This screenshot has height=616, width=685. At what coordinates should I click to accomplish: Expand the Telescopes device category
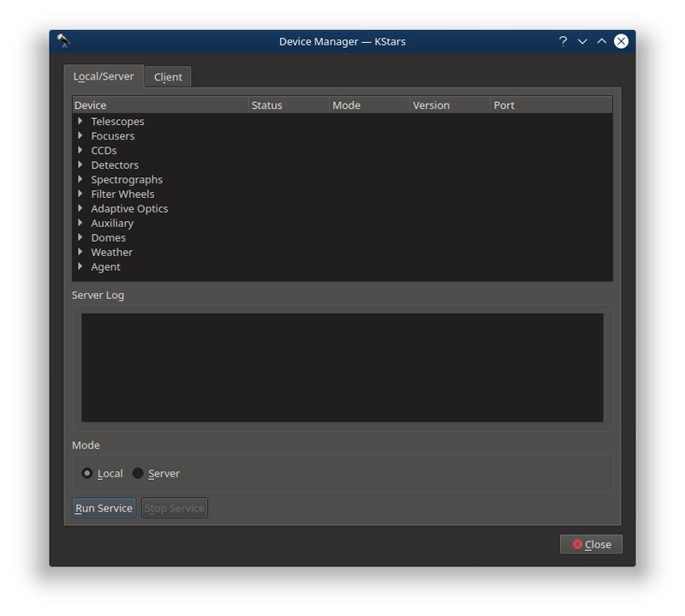coord(80,121)
